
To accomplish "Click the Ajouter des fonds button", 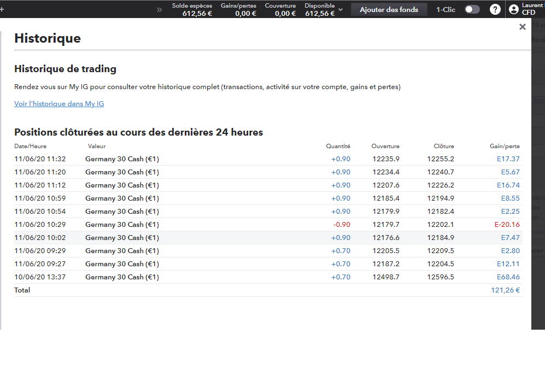I will 389,10.
